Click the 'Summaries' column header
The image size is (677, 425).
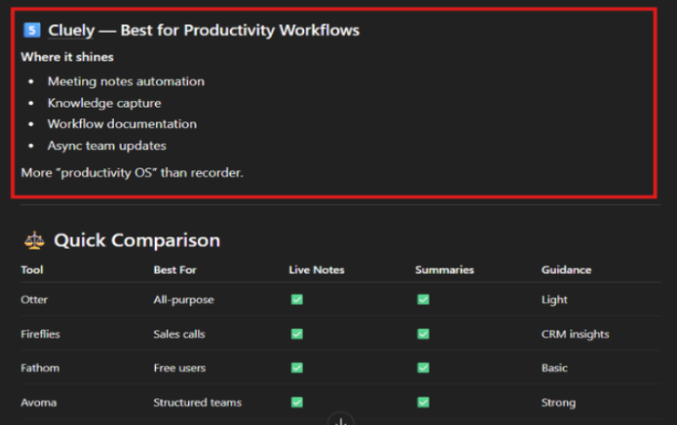(444, 270)
